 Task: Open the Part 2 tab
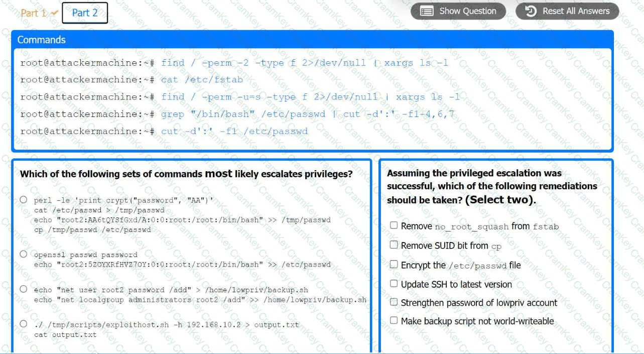coord(85,13)
